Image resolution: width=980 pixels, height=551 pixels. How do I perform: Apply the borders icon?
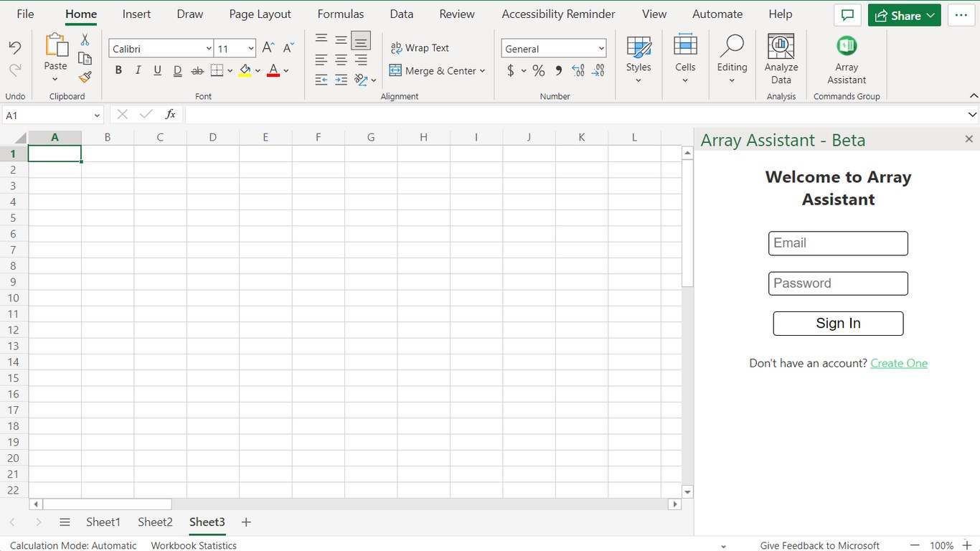(217, 70)
